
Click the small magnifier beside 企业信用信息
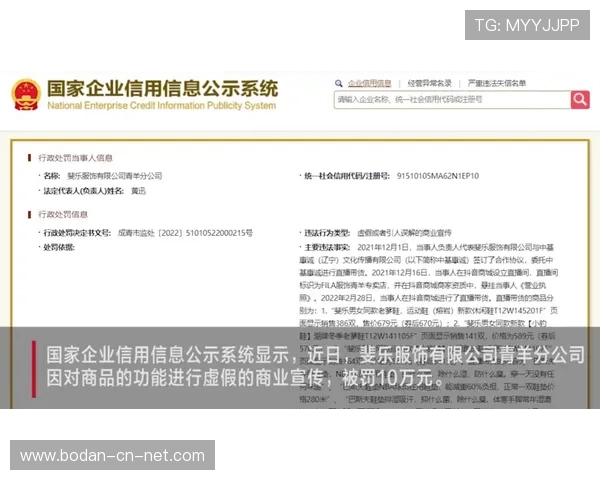[339, 83]
